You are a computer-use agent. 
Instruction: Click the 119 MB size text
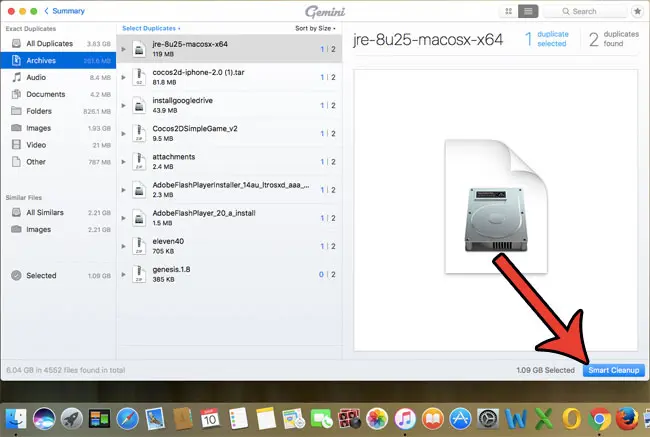pyautogui.click(x=163, y=54)
